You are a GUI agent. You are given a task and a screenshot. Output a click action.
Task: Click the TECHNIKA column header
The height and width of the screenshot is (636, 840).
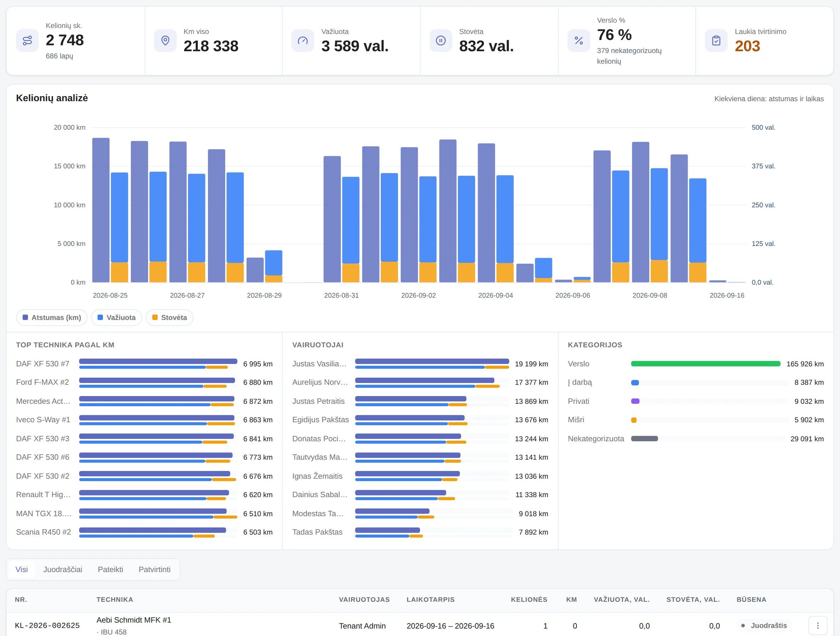(115, 600)
